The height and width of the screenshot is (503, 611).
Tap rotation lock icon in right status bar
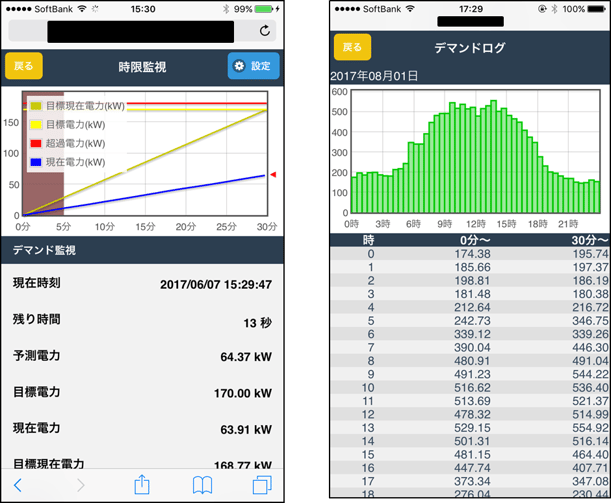click(542, 9)
